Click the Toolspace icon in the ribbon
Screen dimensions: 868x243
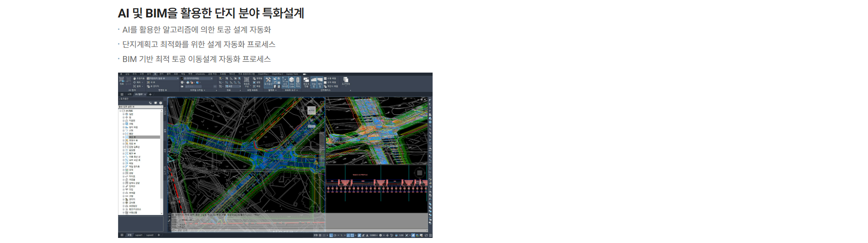(x=268, y=80)
